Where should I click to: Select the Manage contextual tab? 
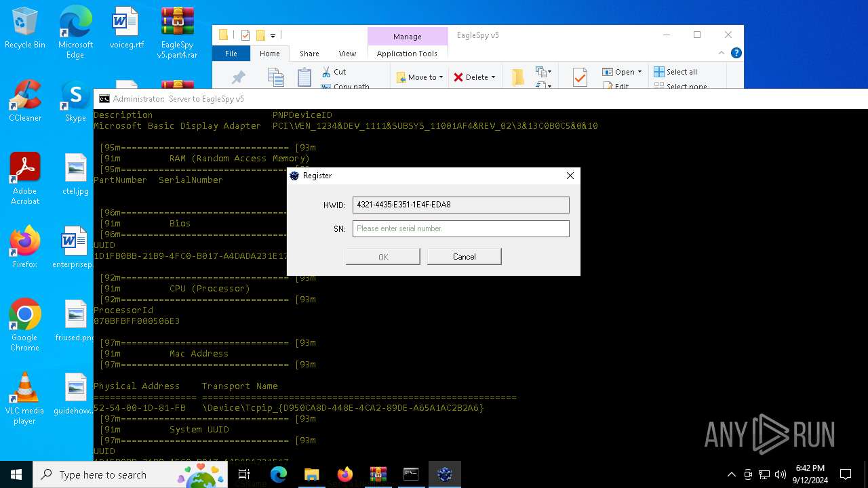coord(407,37)
